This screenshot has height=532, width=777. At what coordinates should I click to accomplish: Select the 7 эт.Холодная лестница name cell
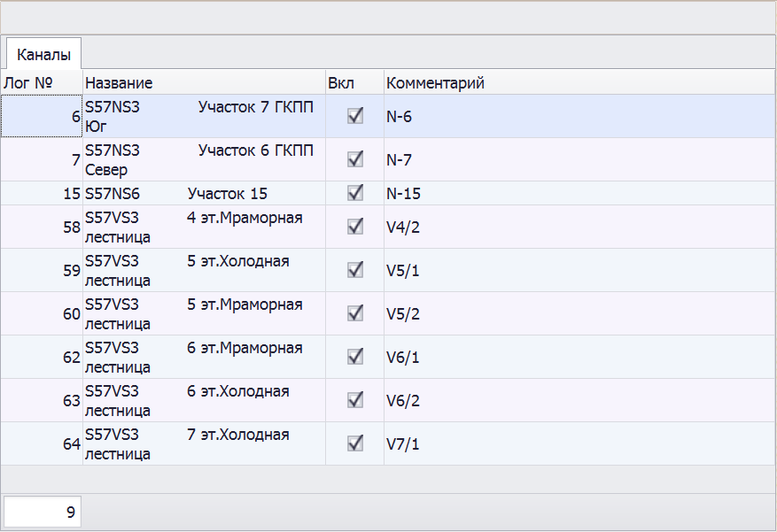tap(204, 444)
